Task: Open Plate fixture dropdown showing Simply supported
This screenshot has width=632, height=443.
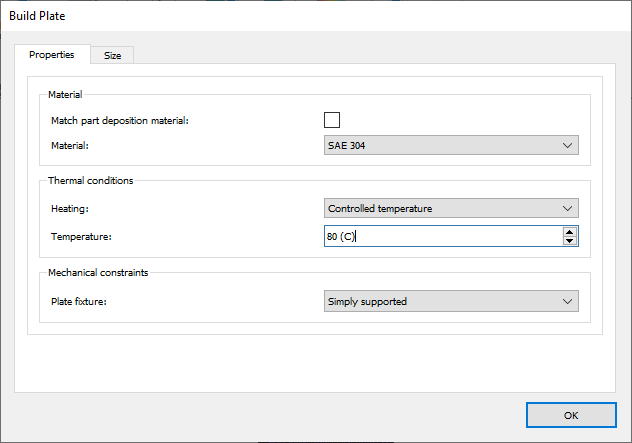Action: click(450, 301)
